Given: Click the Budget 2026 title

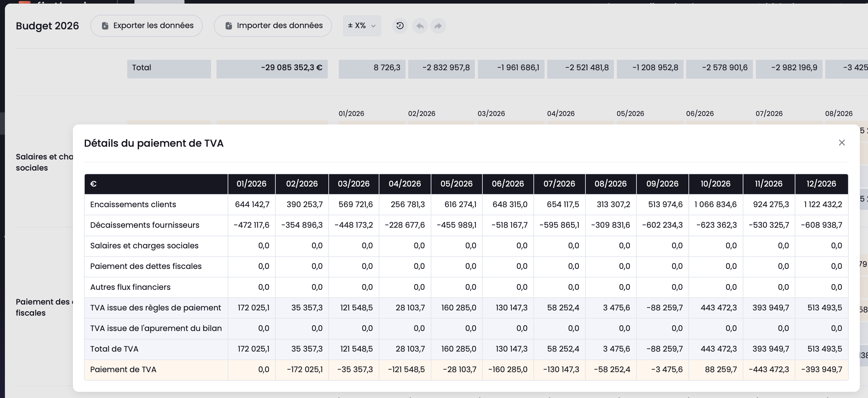Looking at the screenshot, I should [x=47, y=26].
